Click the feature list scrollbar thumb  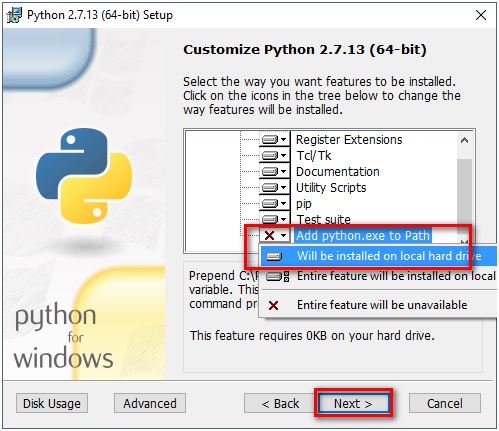[x=464, y=191]
